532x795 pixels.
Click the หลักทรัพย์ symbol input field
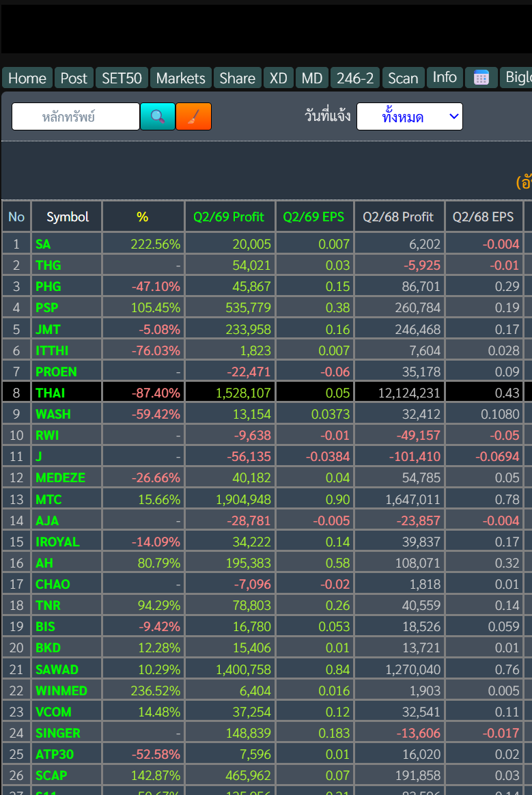click(x=76, y=117)
